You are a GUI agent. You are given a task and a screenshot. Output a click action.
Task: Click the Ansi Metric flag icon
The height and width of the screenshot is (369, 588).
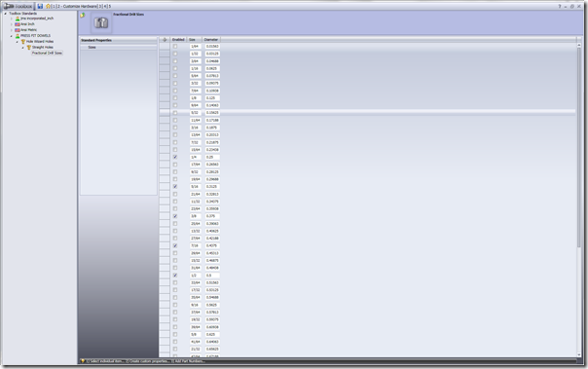point(18,30)
